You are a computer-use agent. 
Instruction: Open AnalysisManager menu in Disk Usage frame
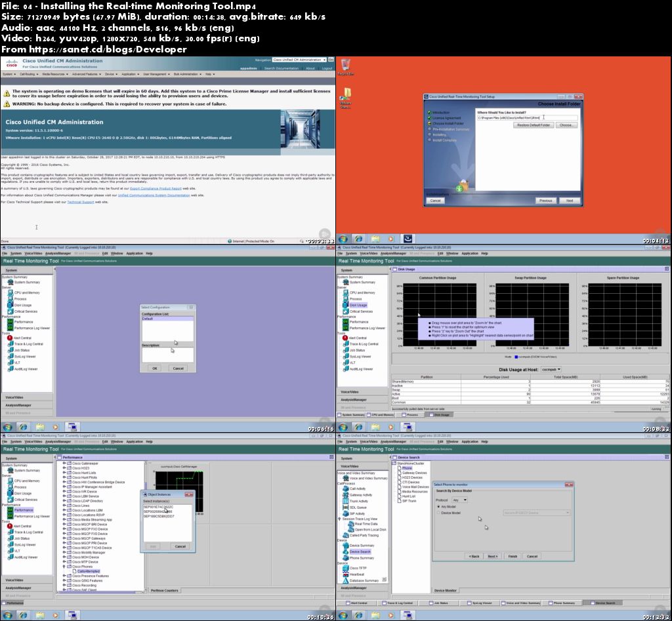(394, 254)
